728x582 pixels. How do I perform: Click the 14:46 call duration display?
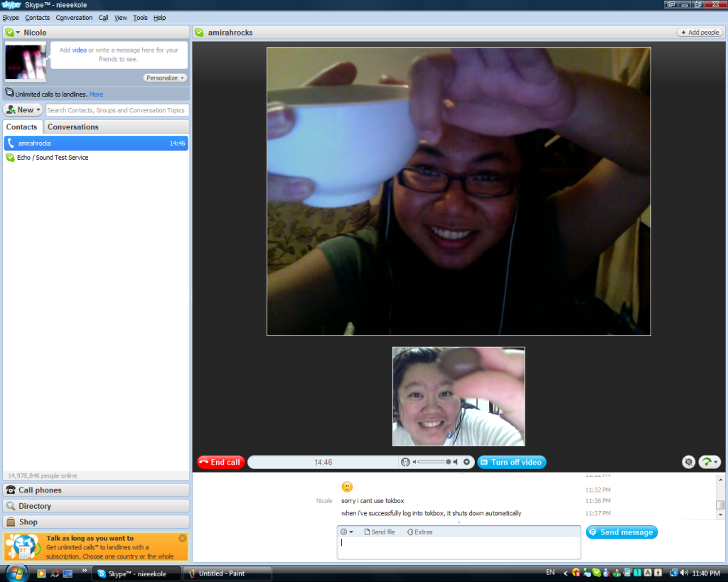pos(323,462)
